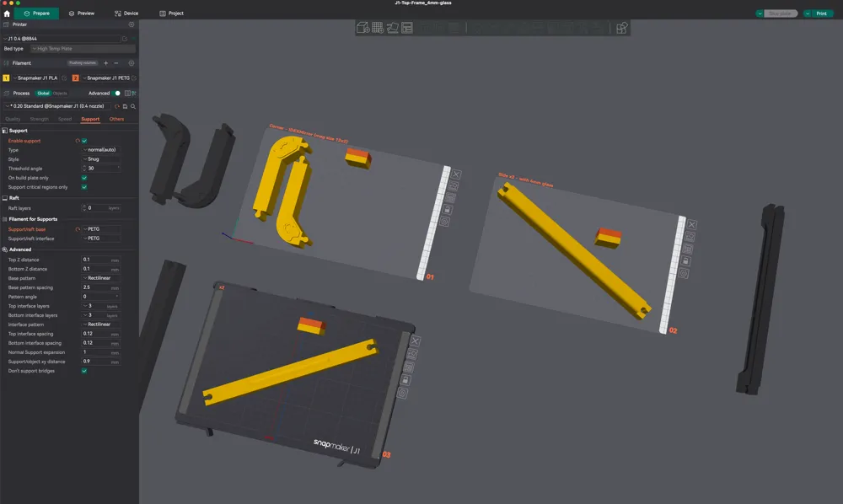Screen dimensions: 843x504
Task: Open the Others settings tab
Action: [116, 119]
